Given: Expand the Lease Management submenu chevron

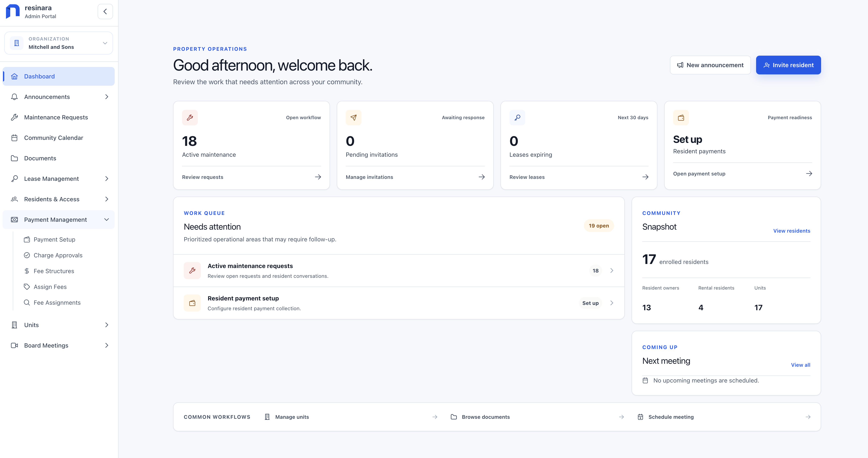Looking at the screenshot, I should 107,179.
